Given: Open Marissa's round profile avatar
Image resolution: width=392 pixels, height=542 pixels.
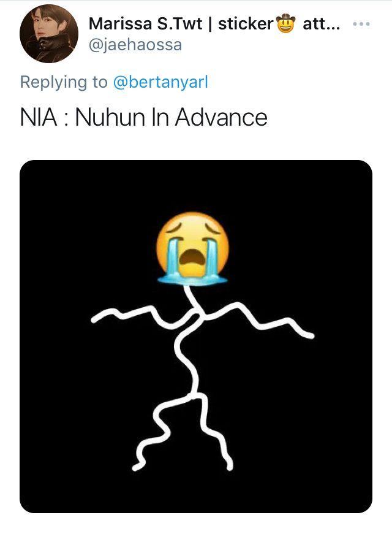Looking at the screenshot, I should point(49,34).
